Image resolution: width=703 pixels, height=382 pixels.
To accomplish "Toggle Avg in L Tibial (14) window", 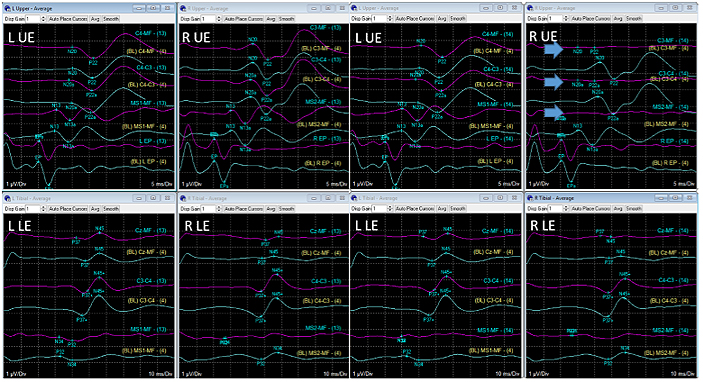I will pos(442,208).
